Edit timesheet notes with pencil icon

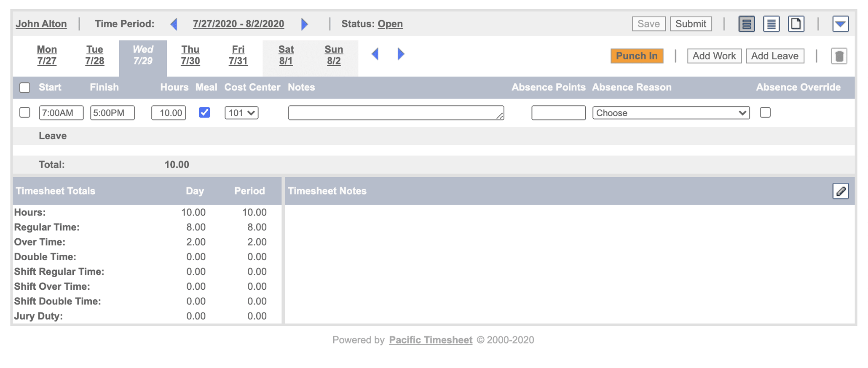coord(840,191)
